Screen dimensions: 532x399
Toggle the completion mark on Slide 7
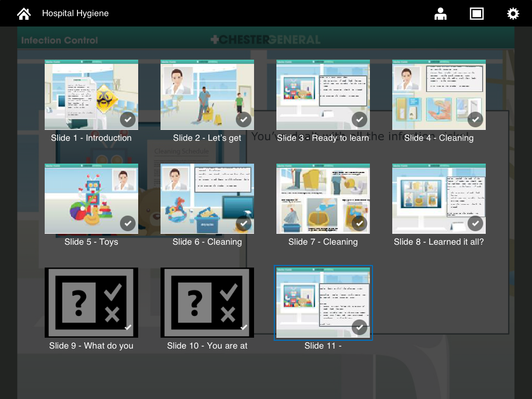(x=359, y=223)
